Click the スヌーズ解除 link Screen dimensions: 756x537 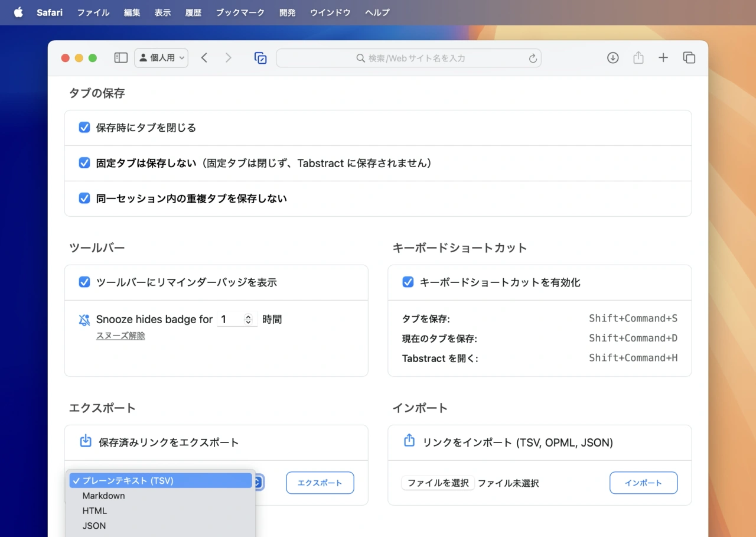pyautogui.click(x=120, y=336)
